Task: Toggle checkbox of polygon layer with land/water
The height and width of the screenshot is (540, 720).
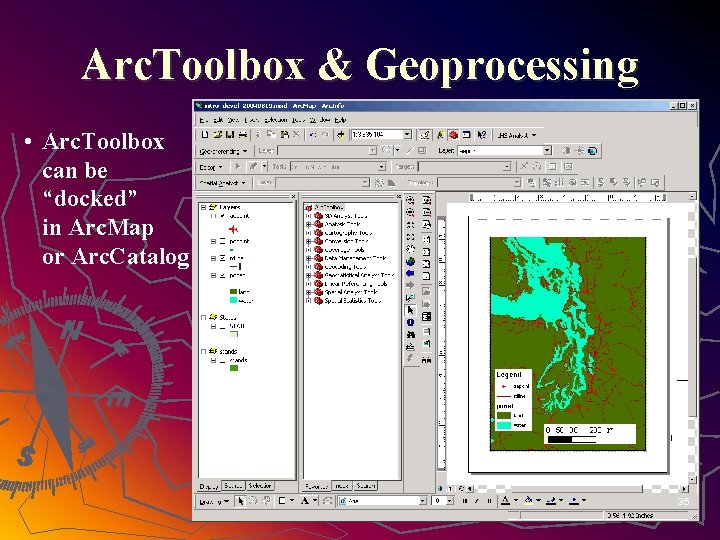Action: tap(222, 276)
